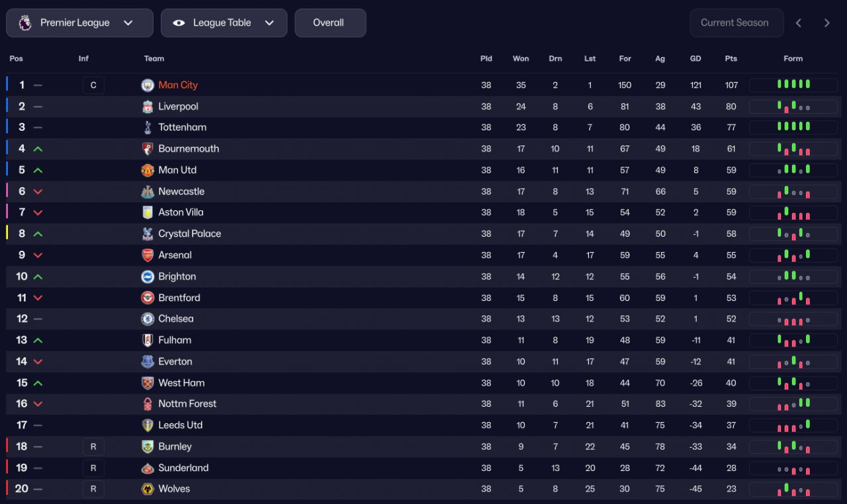This screenshot has width=847, height=504.
Task: Click the Everton club crest
Action: pyautogui.click(x=148, y=362)
